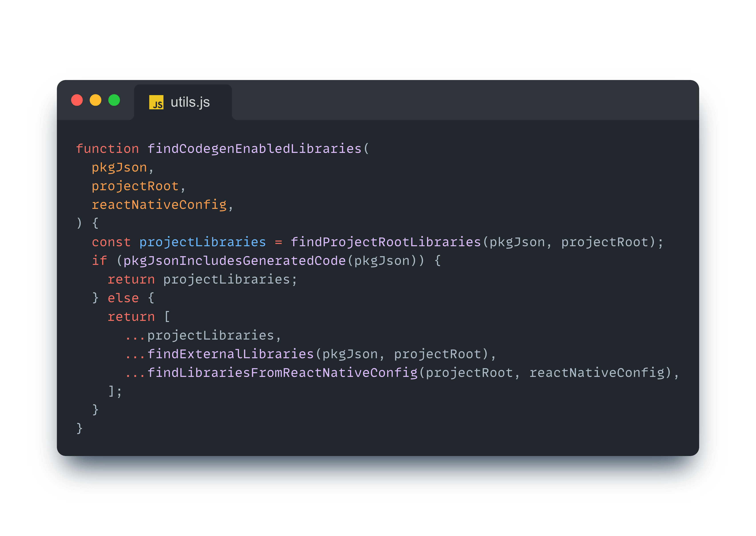
Task: Click the green maximize window dot
Action: pyautogui.click(x=114, y=100)
